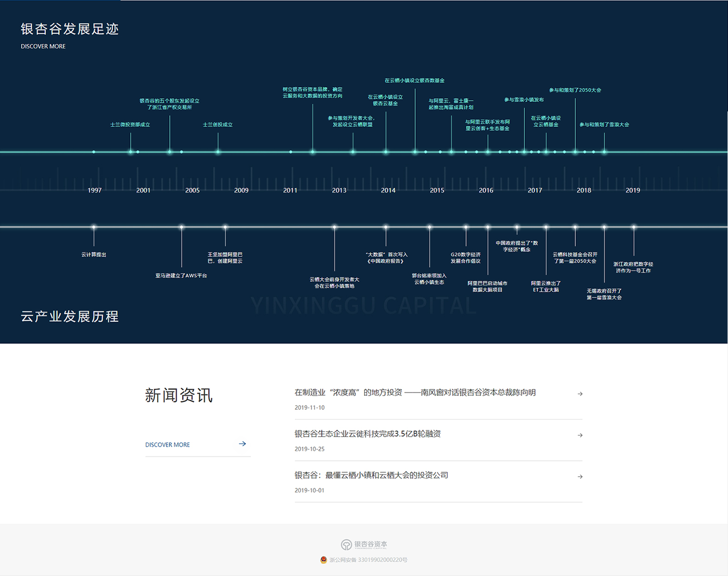Image resolution: width=728 pixels, height=576 pixels.
Task: Click "大数据"首次写入《中国政府报告》 label
Action: 386,258
